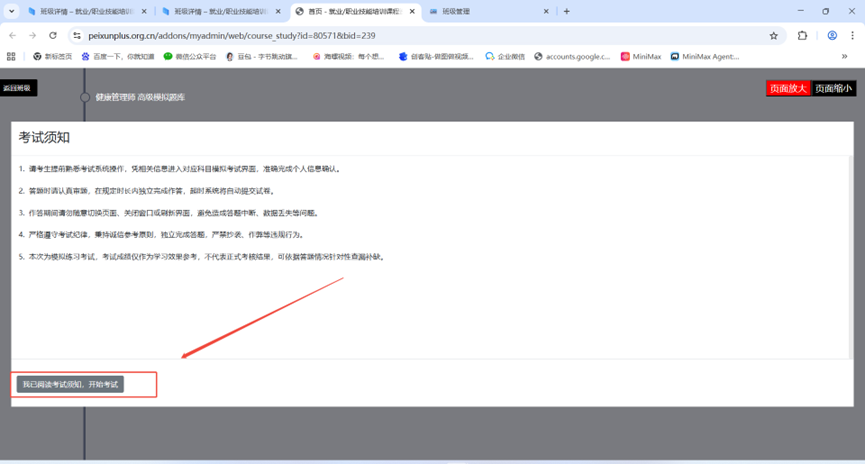Click the browser back arrow icon
Screen dimensions: 865x464
(12, 35)
